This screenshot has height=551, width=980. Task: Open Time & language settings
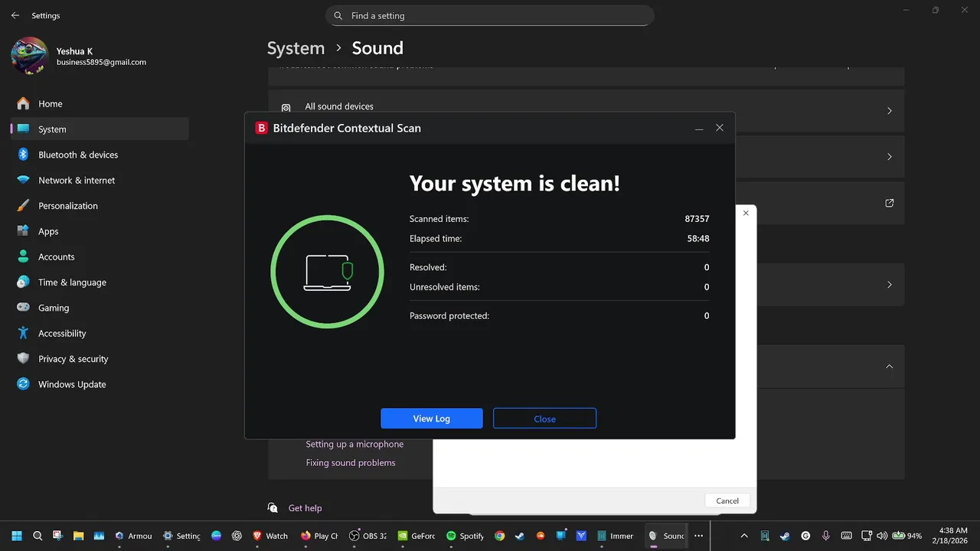(100, 282)
